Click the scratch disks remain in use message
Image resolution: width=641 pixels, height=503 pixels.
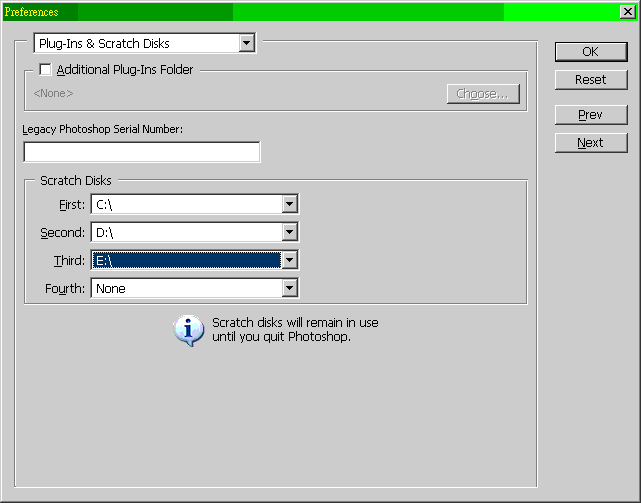(295, 330)
